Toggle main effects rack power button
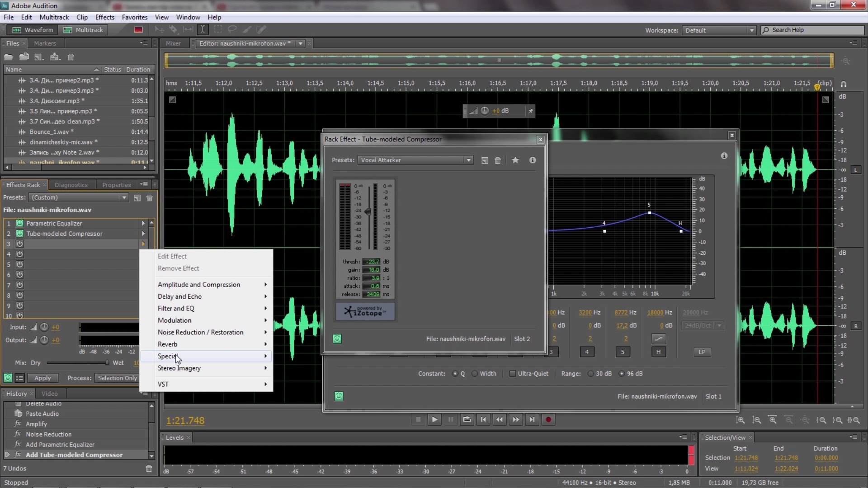Screen dimensions: 868x488 point(8,378)
